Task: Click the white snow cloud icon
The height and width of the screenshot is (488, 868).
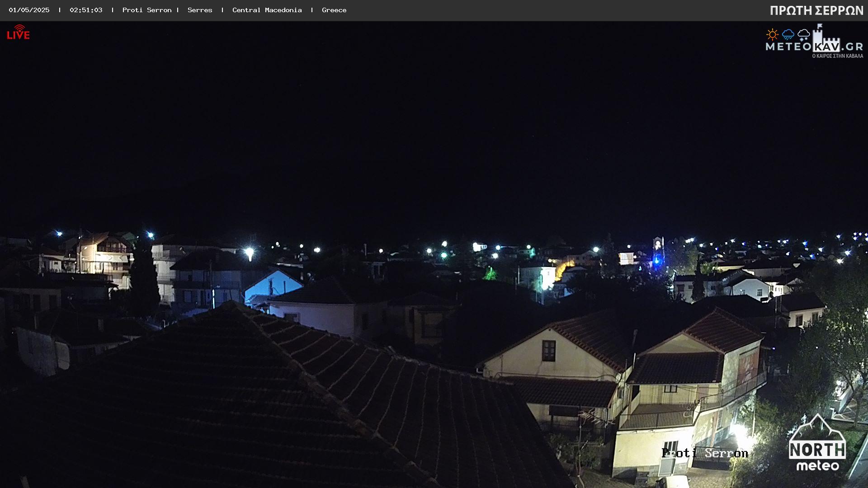Action: pyautogui.click(x=804, y=34)
